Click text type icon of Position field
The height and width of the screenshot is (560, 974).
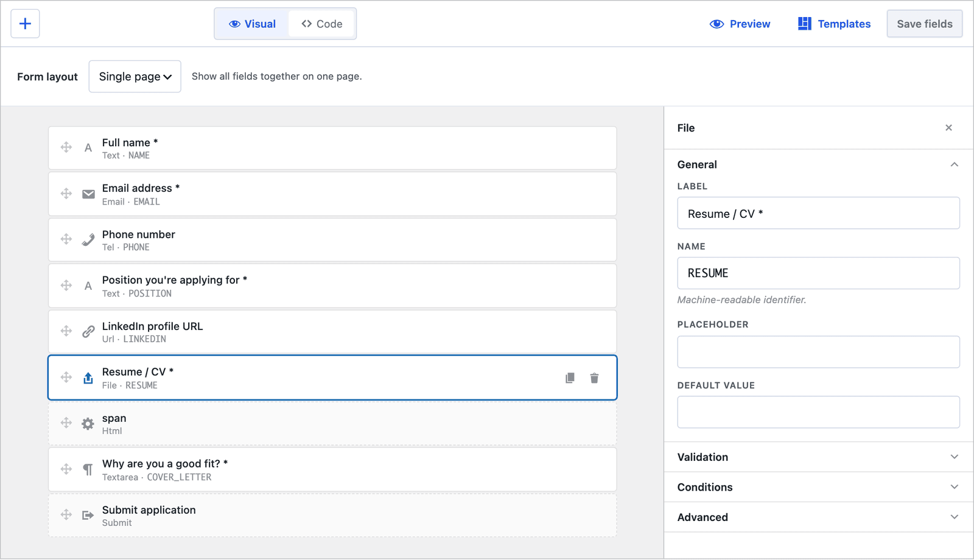[88, 286]
